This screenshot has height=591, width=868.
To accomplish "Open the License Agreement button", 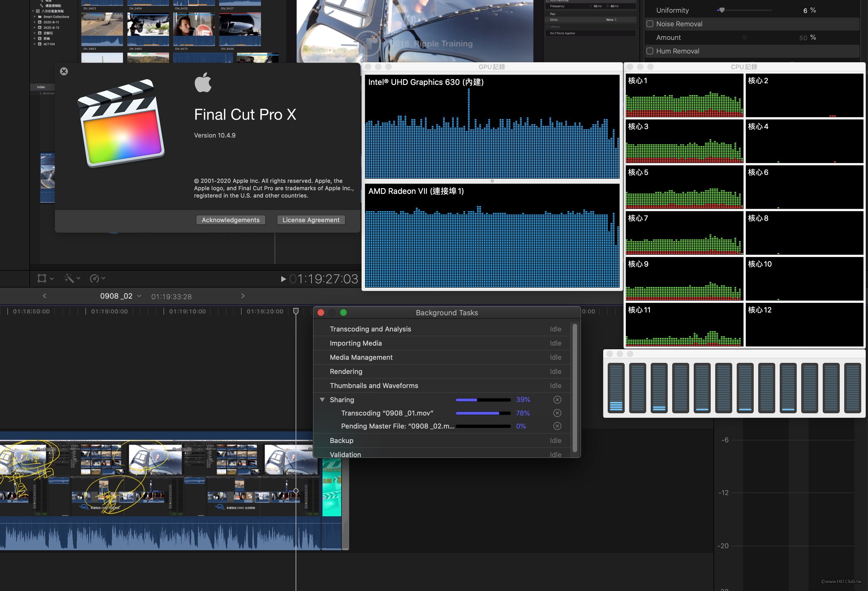I will (x=311, y=220).
